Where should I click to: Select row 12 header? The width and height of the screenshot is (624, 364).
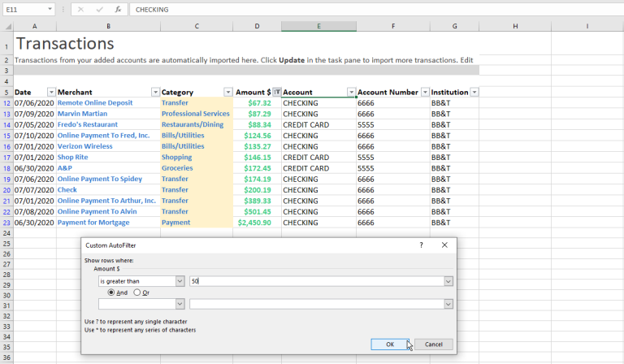[x=6, y=103]
